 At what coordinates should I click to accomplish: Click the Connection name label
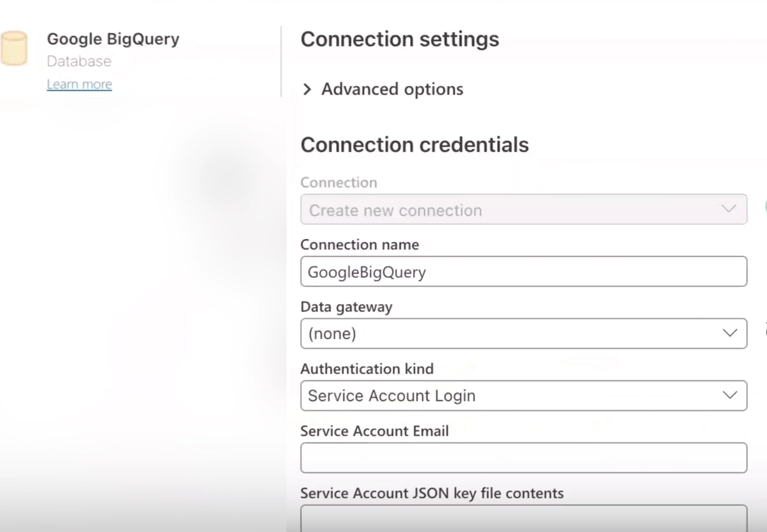[360, 245]
